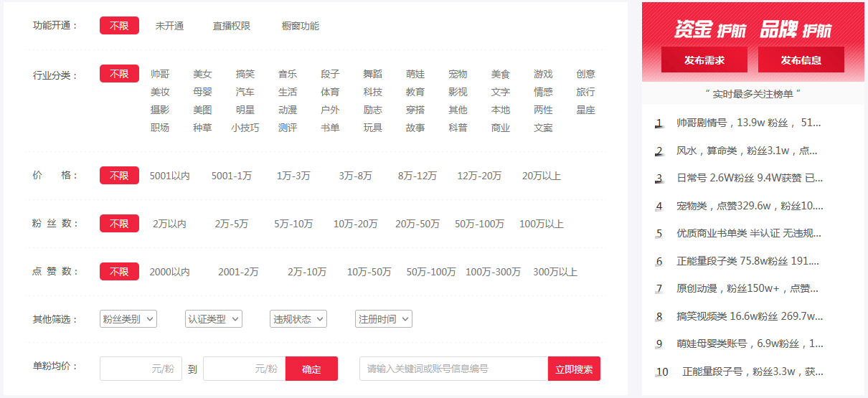The image size is (868, 398).
Task: Filter likes to 100万-300万
Action: click(493, 272)
